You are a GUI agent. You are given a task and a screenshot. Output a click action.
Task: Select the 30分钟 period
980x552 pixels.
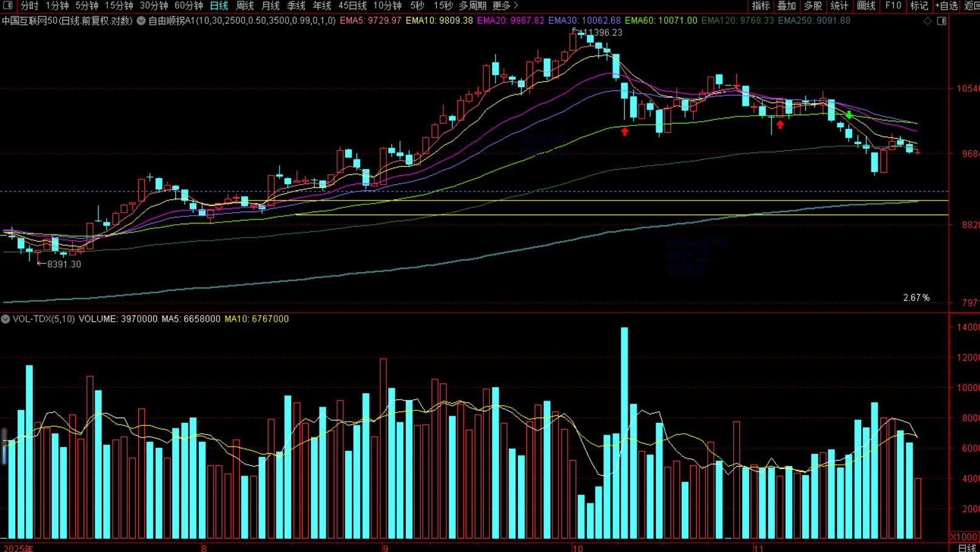(x=154, y=5)
